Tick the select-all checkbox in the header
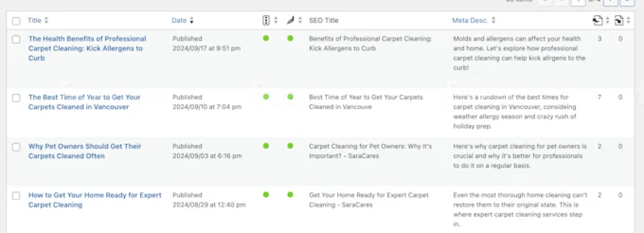The width and height of the screenshot is (644, 233). click(16, 21)
